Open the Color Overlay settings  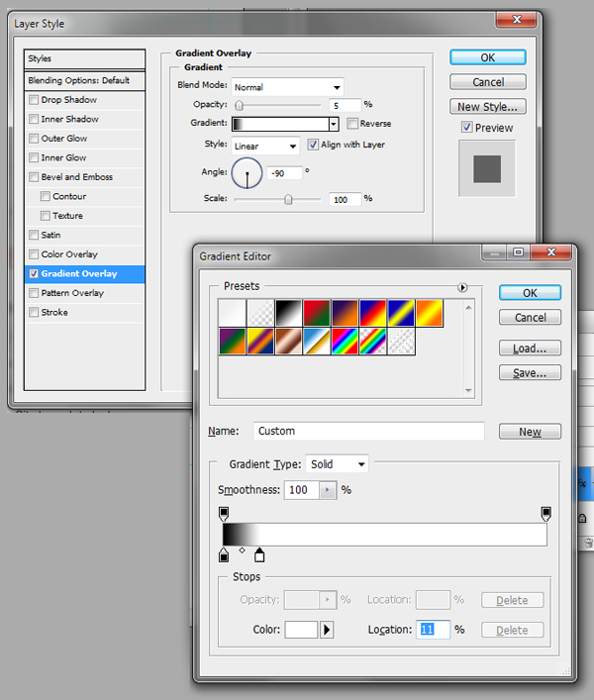click(x=69, y=254)
